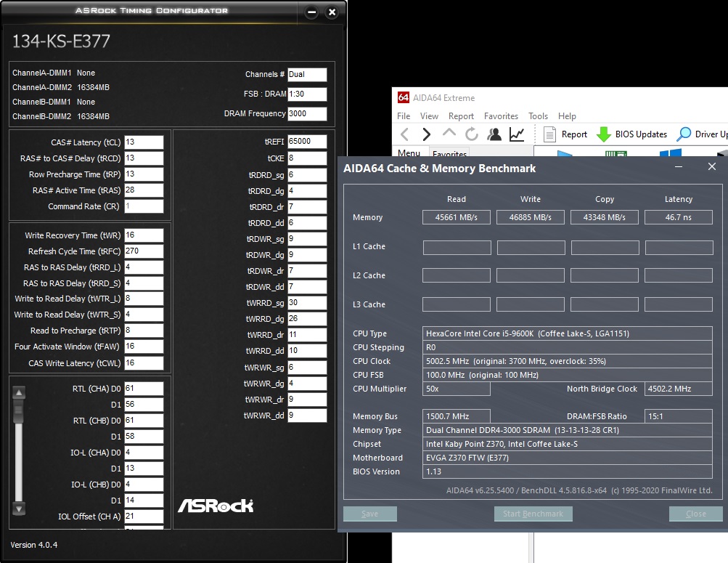Viewport: 728px width, 563px height.
Task: Click the Driver Updates magnifier button
Action: [x=702, y=134]
